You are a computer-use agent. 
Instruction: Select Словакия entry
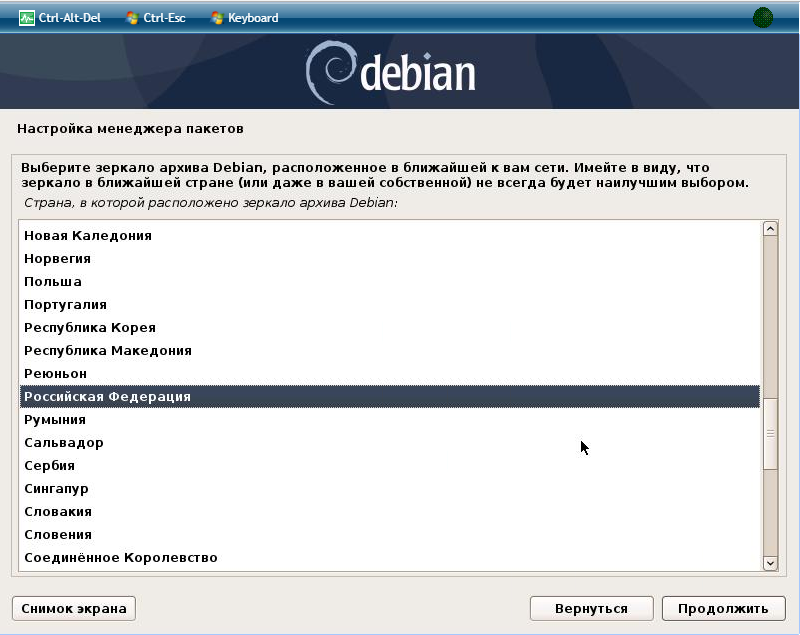[x=390, y=512]
